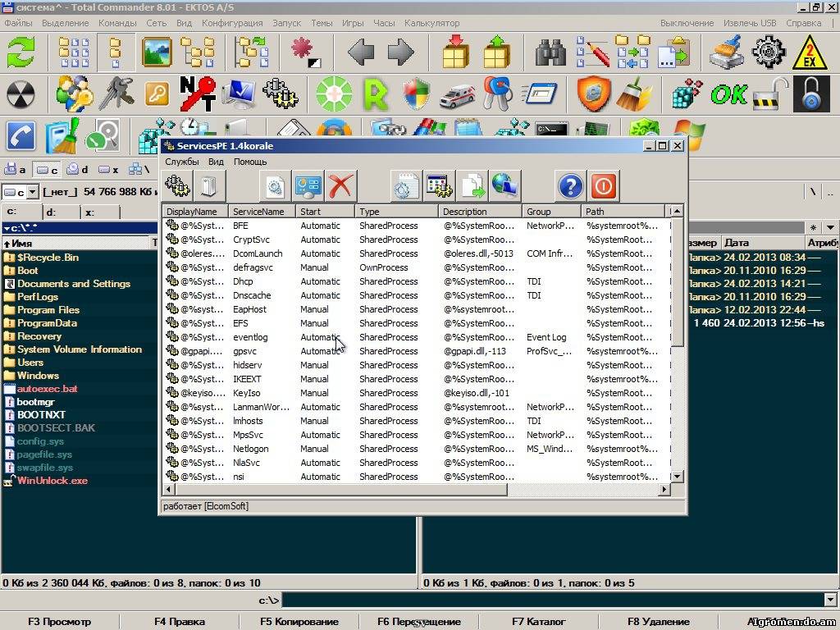Open directory history dropdown arrow in right panel
The image size is (840, 630).
tap(830, 227)
